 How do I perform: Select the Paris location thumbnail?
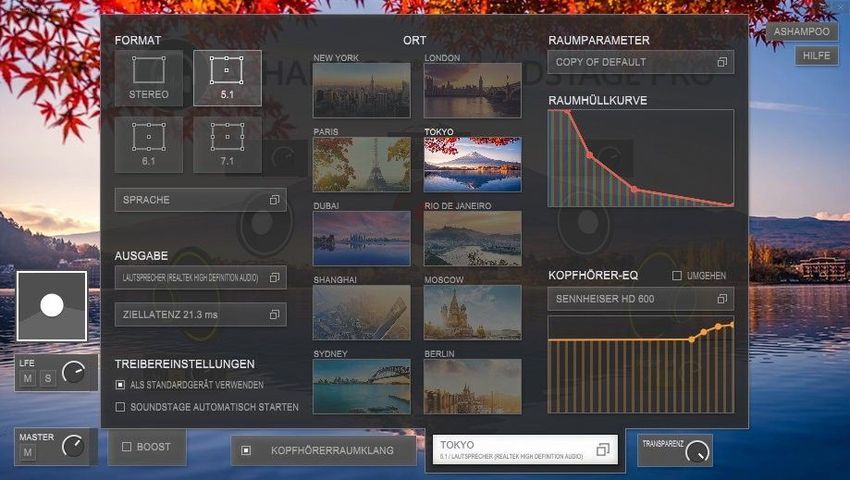point(361,164)
